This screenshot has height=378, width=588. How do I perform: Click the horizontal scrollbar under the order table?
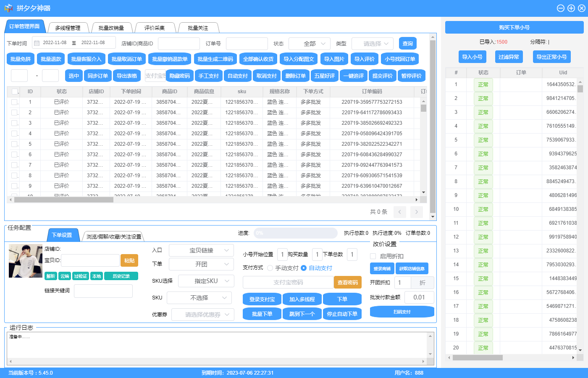point(64,199)
